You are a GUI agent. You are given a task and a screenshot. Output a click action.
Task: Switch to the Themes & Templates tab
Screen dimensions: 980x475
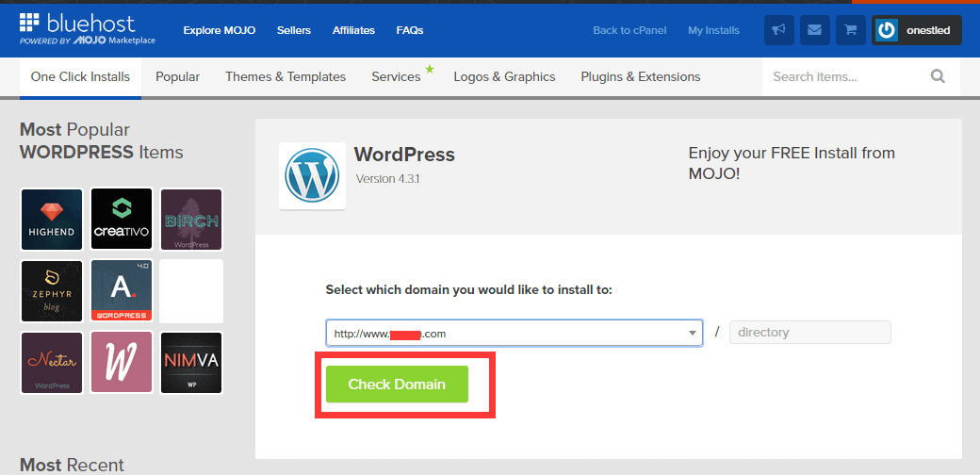pos(286,77)
